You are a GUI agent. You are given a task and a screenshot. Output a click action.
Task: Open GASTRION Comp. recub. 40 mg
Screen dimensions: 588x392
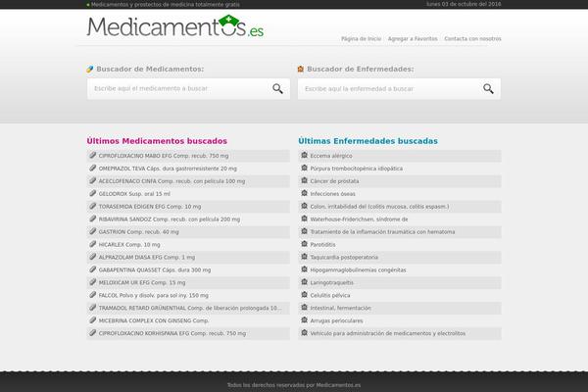pyautogui.click(x=139, y=232)
